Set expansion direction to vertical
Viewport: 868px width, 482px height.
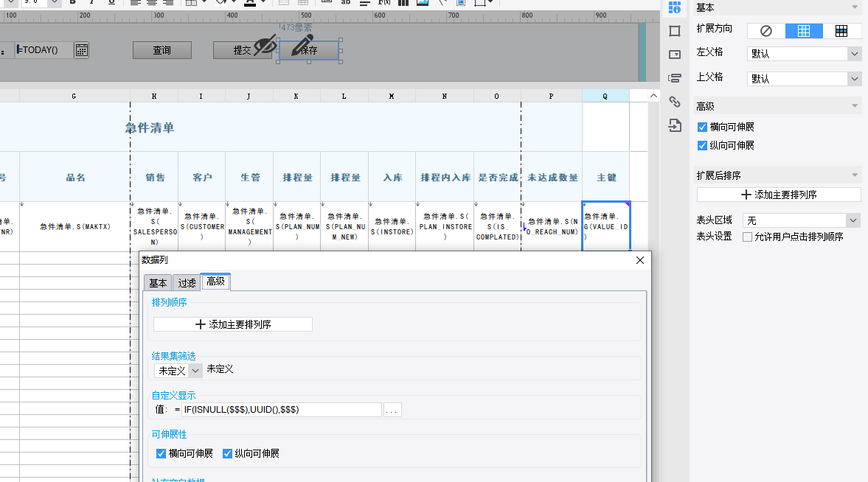pos(804,31)
